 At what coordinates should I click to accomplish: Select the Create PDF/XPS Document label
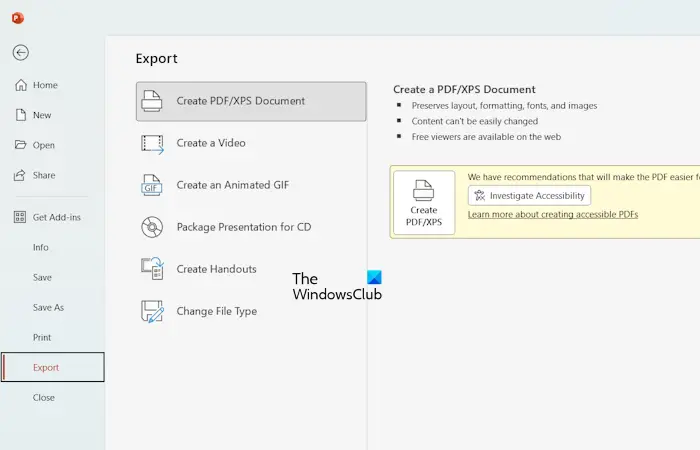click(x=241, y=101)
